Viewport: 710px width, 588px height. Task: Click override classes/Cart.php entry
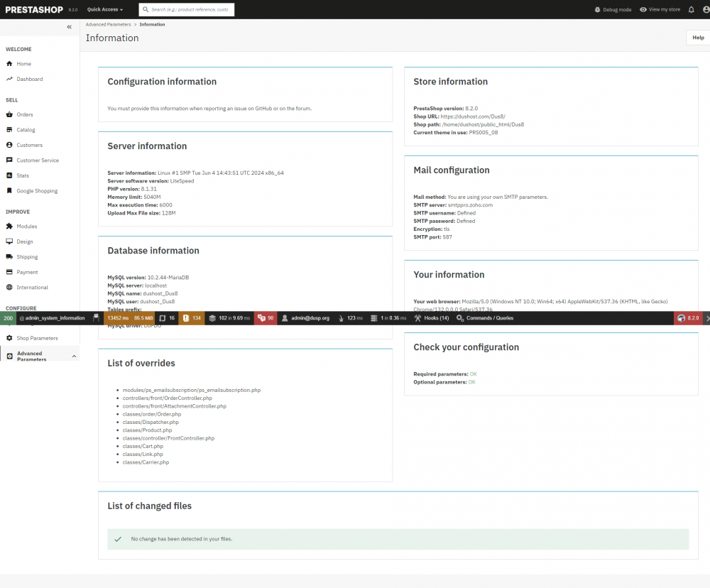143,446
